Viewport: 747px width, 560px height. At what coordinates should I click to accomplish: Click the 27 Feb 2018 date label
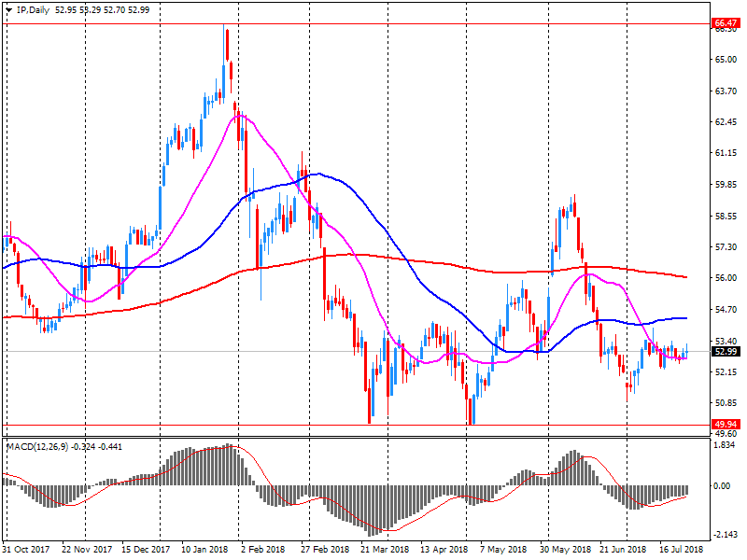click(325, 549)
